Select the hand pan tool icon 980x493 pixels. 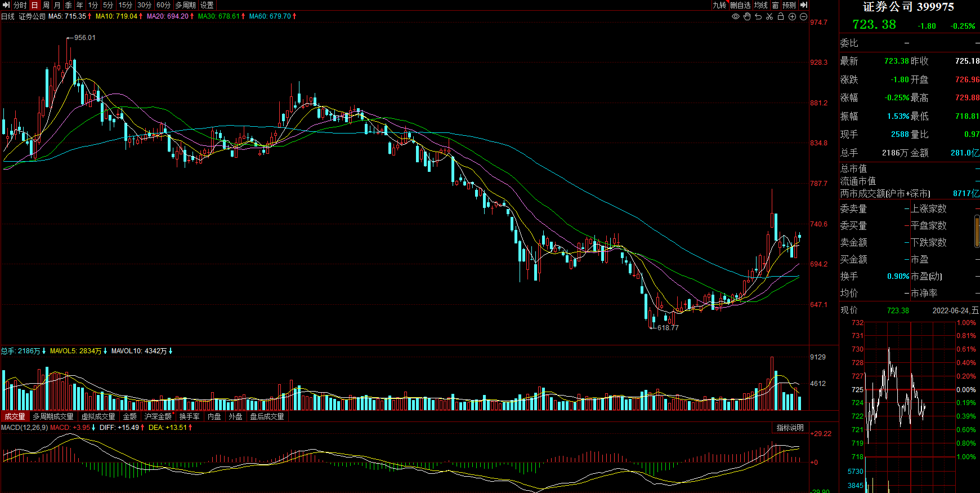coord(747,16)
